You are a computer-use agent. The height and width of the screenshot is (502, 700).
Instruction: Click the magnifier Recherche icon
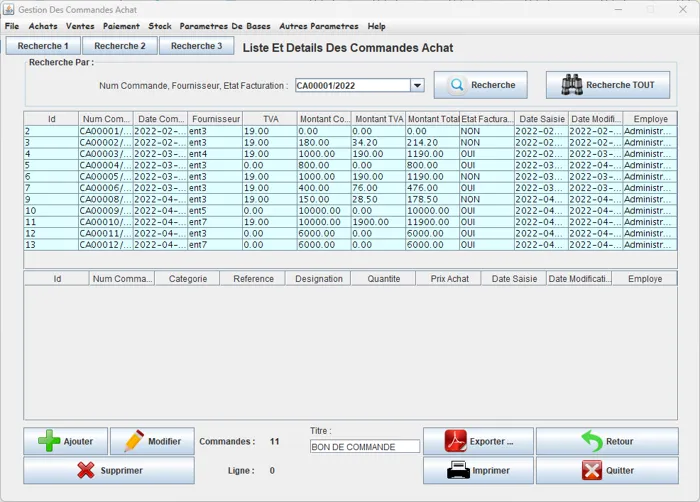coord(457,85)
